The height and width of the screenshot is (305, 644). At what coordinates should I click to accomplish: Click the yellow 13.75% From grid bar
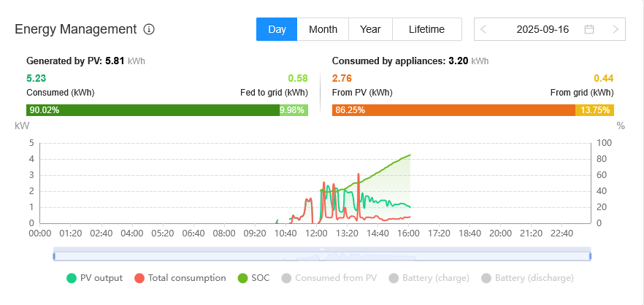click(594, 110)
